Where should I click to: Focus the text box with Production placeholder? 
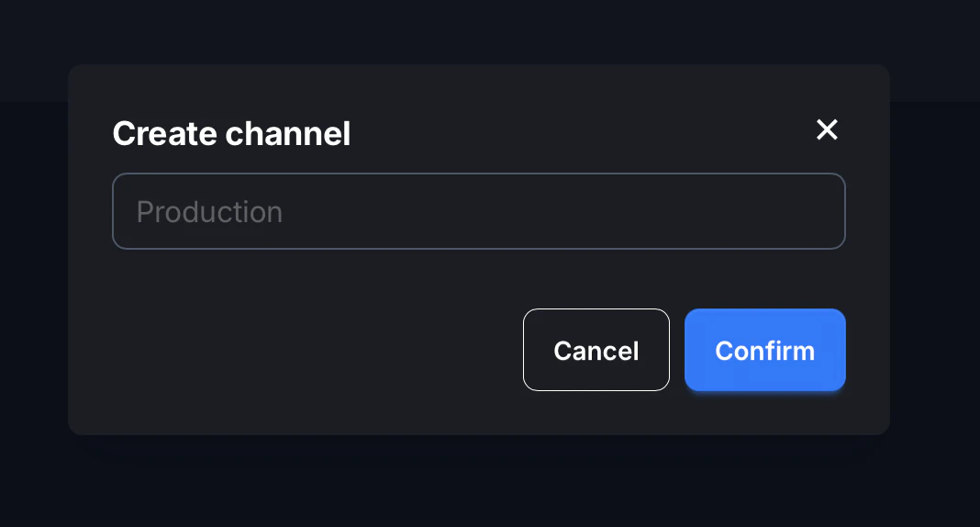coord(478,211)
